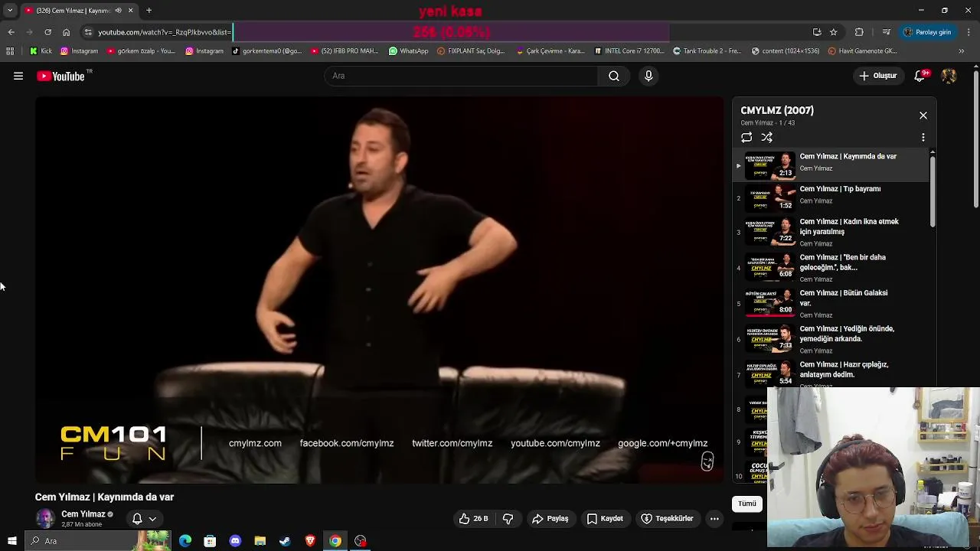Click the search magnifier button
This screenshot has height=551, width=980.
[x=614, y=76]
